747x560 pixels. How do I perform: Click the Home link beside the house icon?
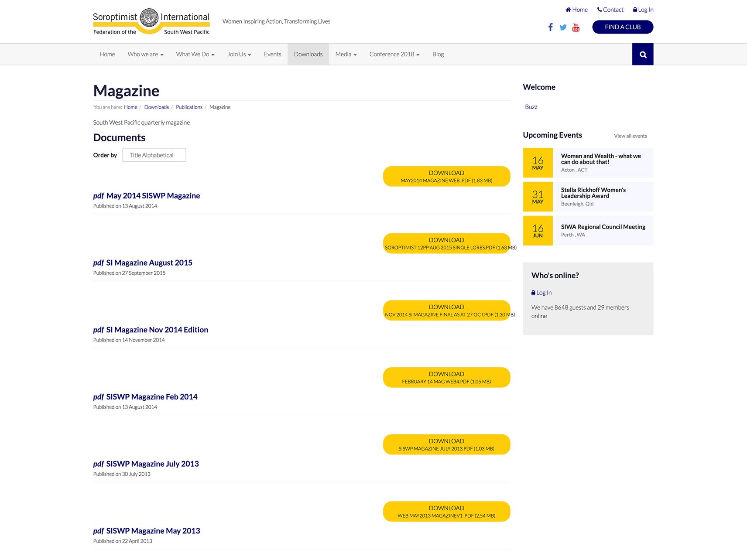point(577,10)
